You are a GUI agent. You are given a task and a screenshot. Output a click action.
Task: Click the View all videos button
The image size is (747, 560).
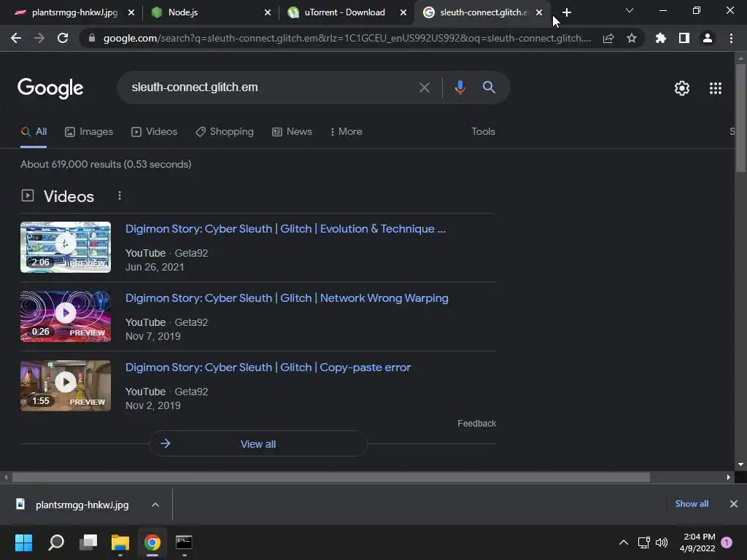[x=258, y=444]
